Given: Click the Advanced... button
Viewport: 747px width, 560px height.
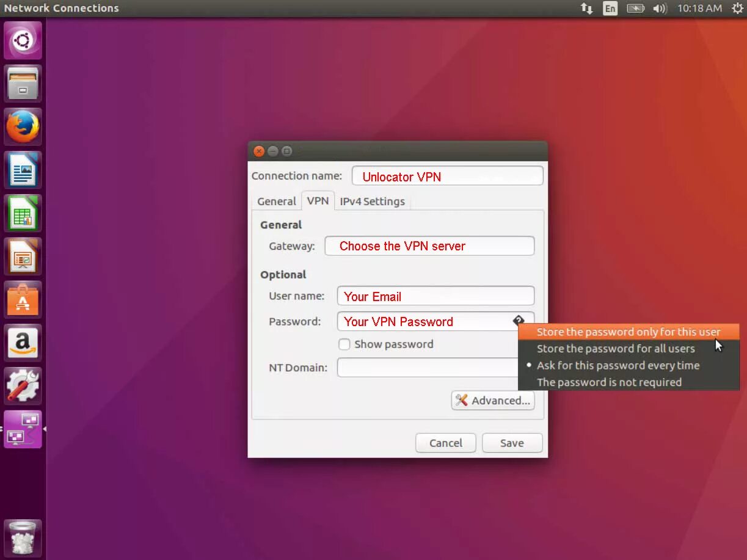Looking at the screenshot, I should 493,401.
